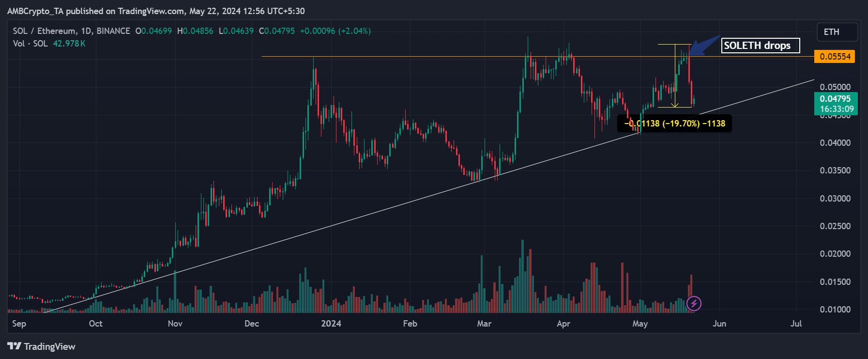The image size is (868, 359).
Task: Select the orange 0.05554 price label
Action: [835, 57]
